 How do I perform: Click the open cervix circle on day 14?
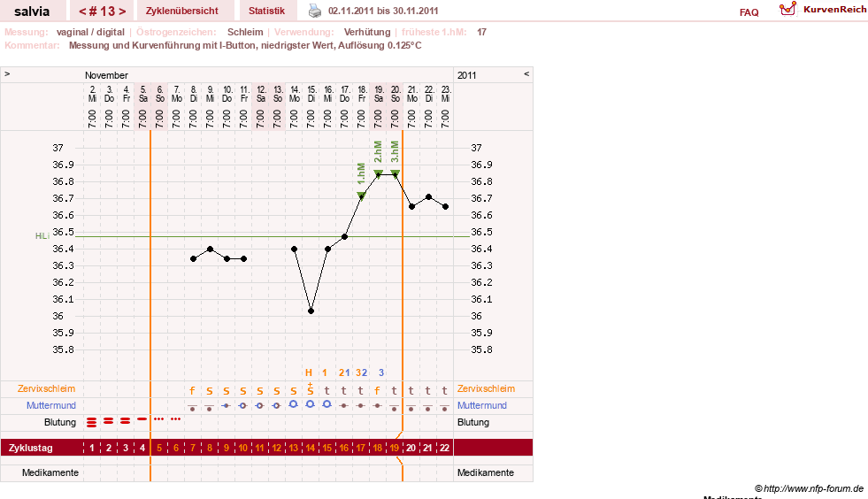[311, 404]
